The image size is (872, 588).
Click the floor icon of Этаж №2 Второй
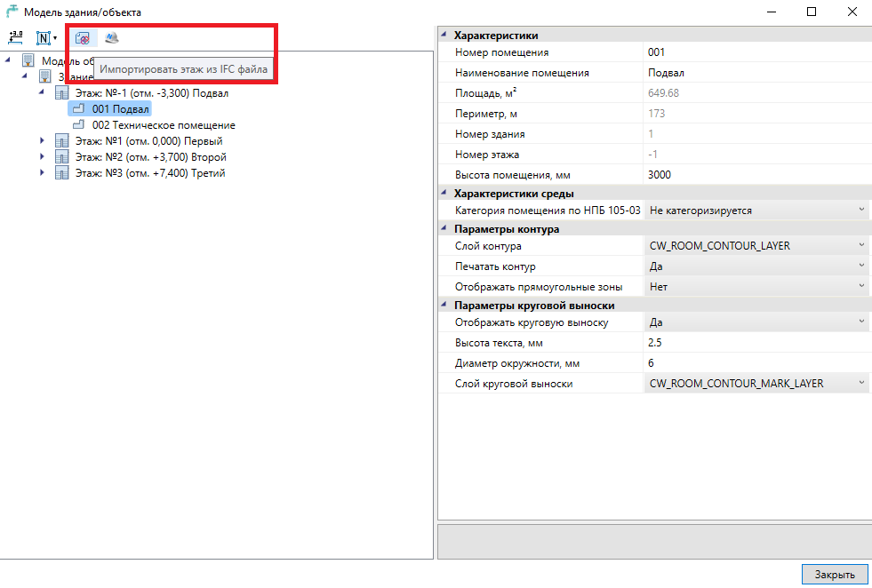[x=61, y=156]
